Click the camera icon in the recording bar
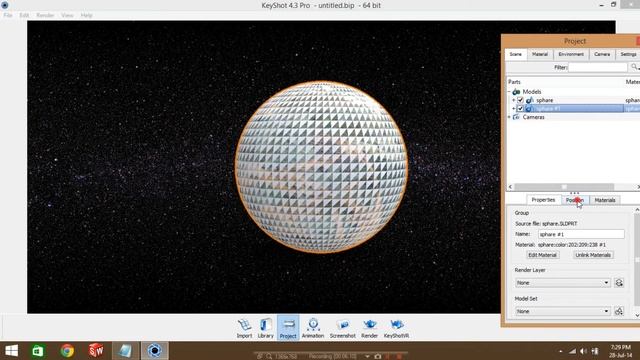Image resolution: width=640 pixels, height=360 pixels. [x=378, y=356]
